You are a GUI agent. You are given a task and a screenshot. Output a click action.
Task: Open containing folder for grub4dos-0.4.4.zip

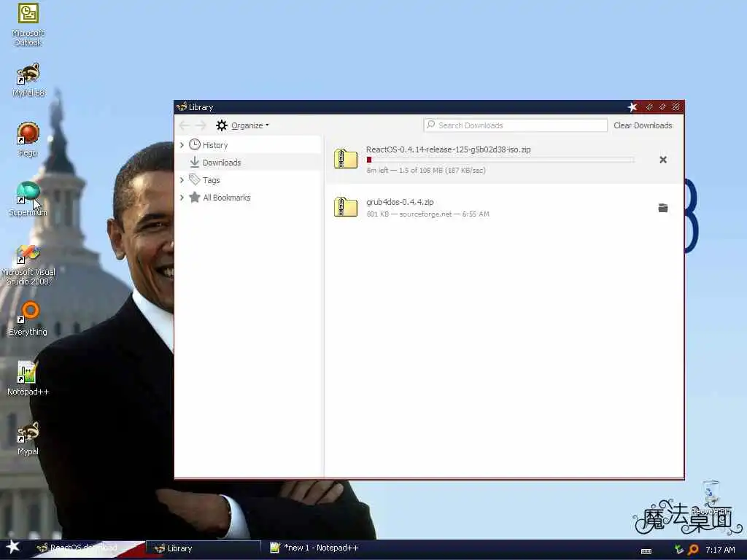[x=662, y=208]
